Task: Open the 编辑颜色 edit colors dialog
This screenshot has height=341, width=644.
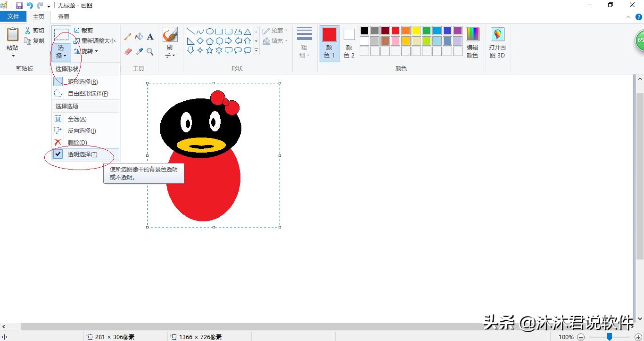Action: [472, 42]
